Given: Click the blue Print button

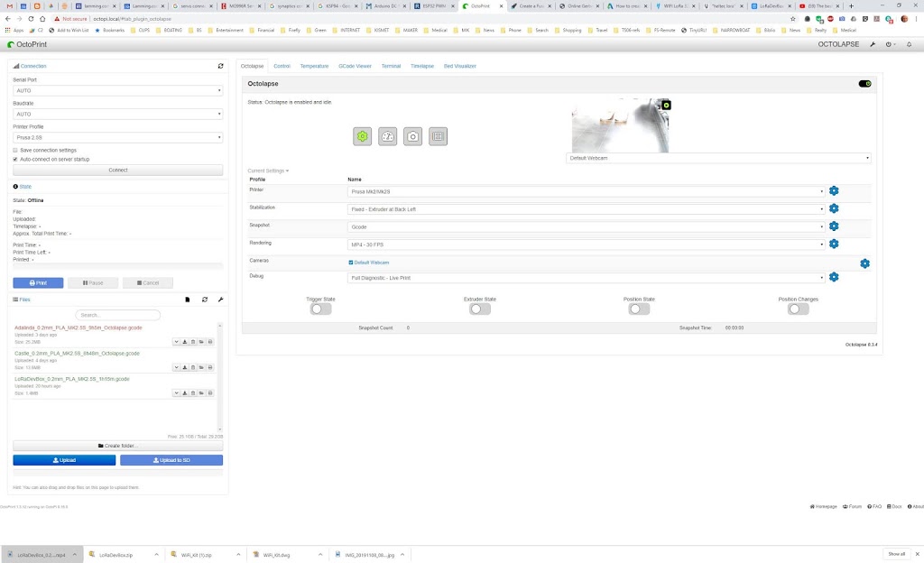Looking at the screenshot, I should click(x=38, y=282).
